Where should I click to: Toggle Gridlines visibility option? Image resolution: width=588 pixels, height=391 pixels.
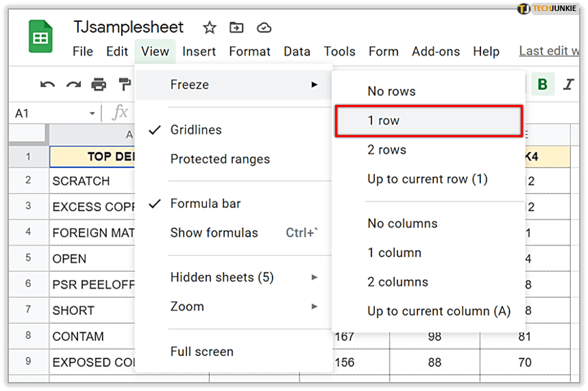click(x=196, y=130)
